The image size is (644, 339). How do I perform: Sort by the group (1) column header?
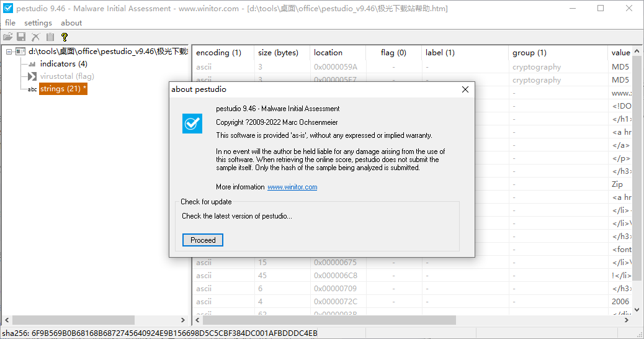558,53
